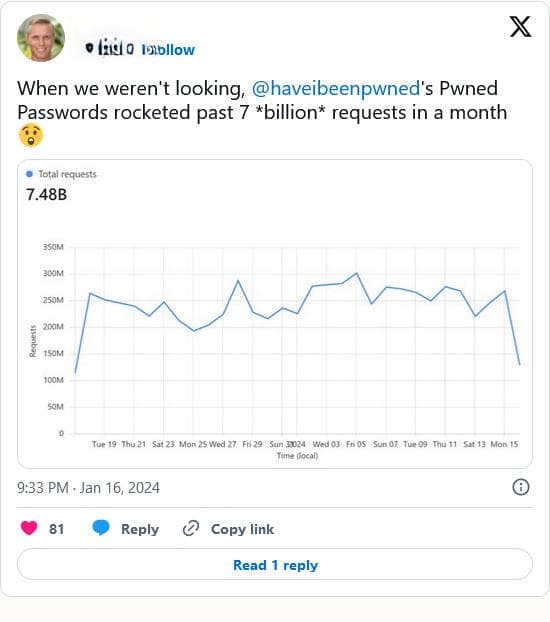
Task: Click the astonished face emoji
Action: [x=31, y=135]
